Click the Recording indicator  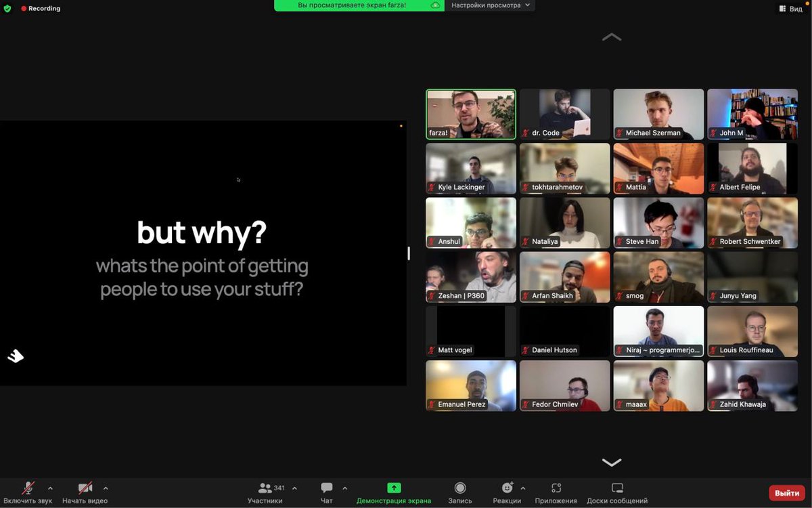(41, 8)
